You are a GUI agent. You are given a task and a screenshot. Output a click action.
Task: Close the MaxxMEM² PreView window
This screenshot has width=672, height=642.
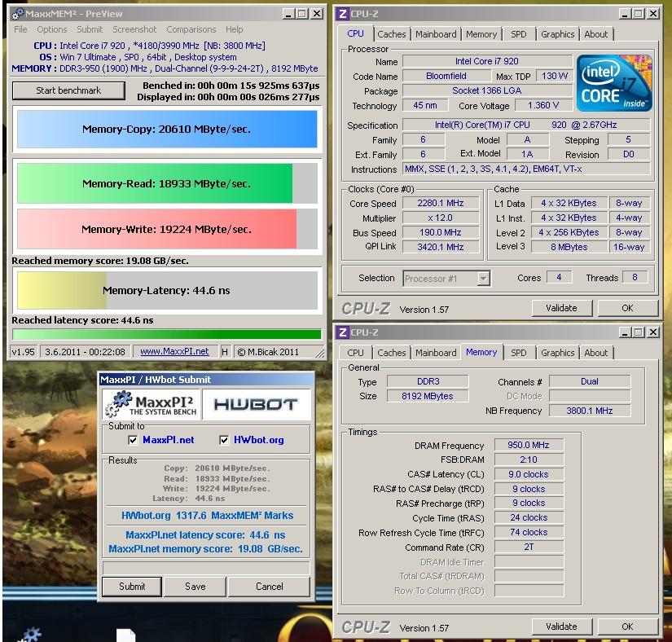click(x=317, y=14)
